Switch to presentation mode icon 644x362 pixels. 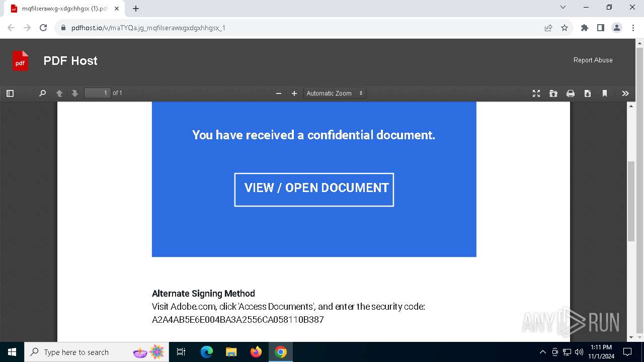536,94
